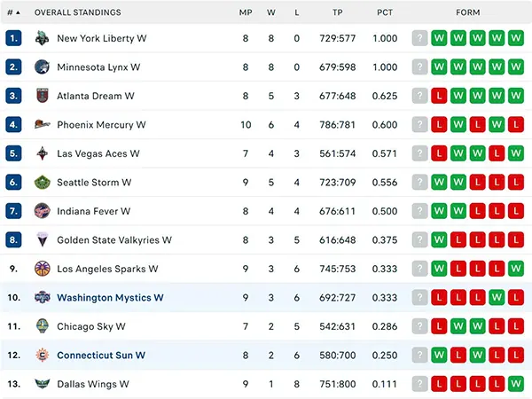
Task: Click the Phoenix Mercury team logo
Action: (x=43, y=125)
